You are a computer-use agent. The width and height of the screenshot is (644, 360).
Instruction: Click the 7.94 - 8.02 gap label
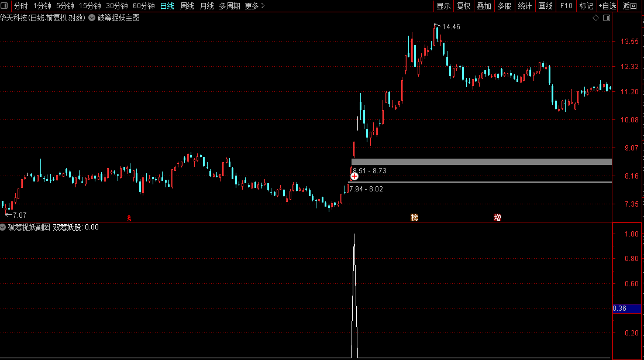point(366,188)
